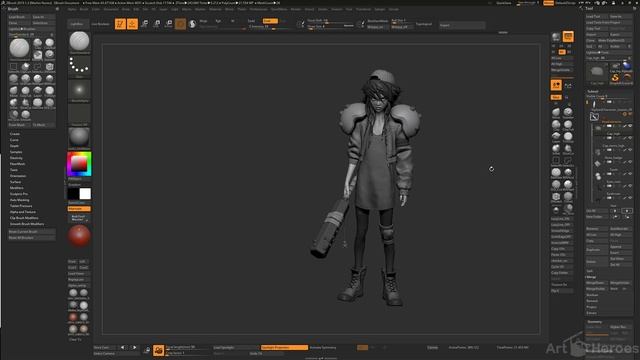This screenshot has height=360, width=640.
Task: Click the Sculptris Pro swirl icon
Action: (x=192, y=24)
